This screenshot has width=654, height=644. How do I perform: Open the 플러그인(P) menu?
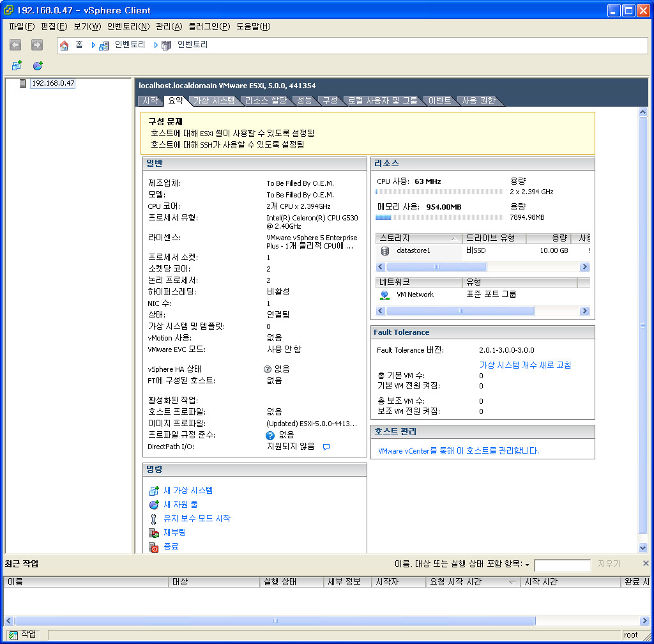click(209, 27)
